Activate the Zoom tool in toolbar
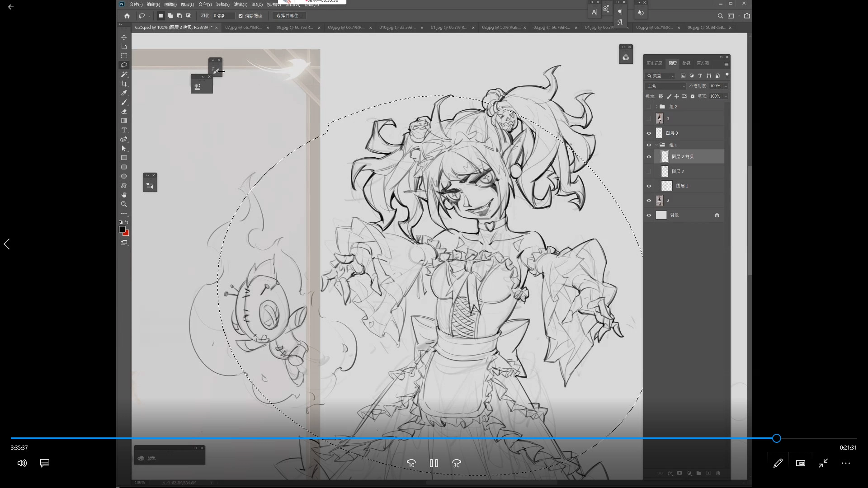Screen dimensions: 868x488 (x=124, y=204)
